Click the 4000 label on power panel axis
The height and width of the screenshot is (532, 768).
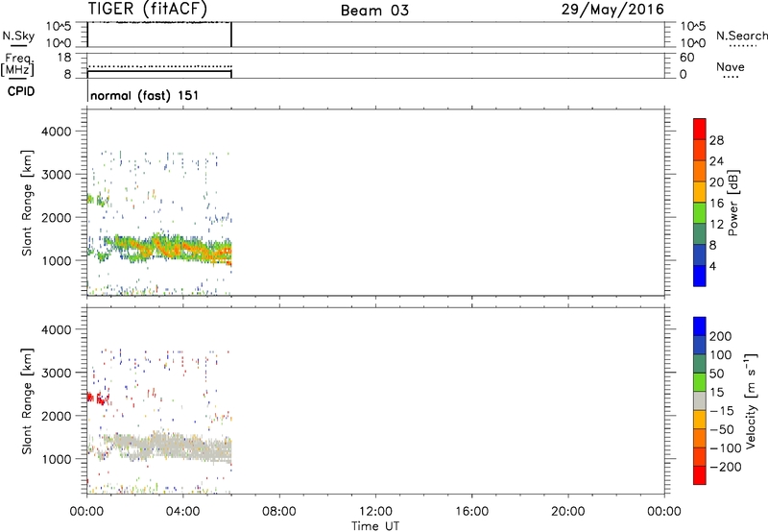click(56, 132)
